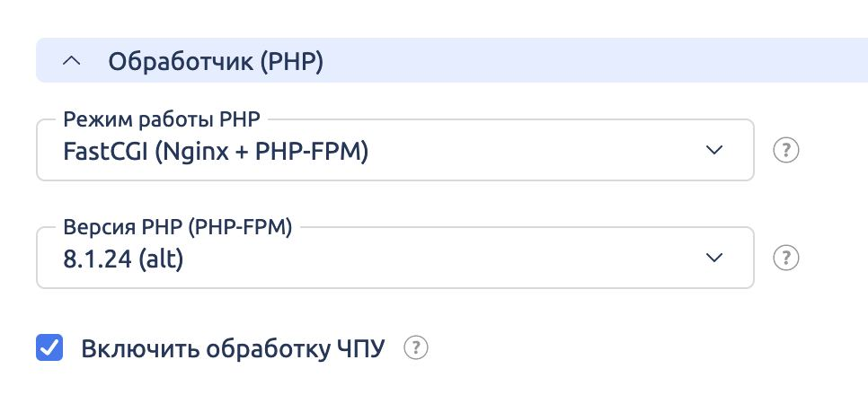Click the Включить обработку ЧПУ label text
This screenshot has width=868, height=395.
[x=232, y=348]
